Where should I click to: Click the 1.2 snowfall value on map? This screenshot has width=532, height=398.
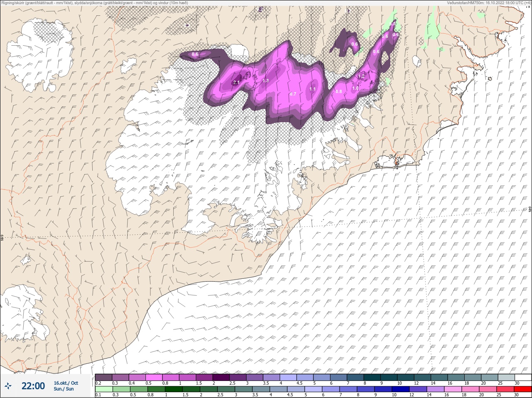coord(362,76)
